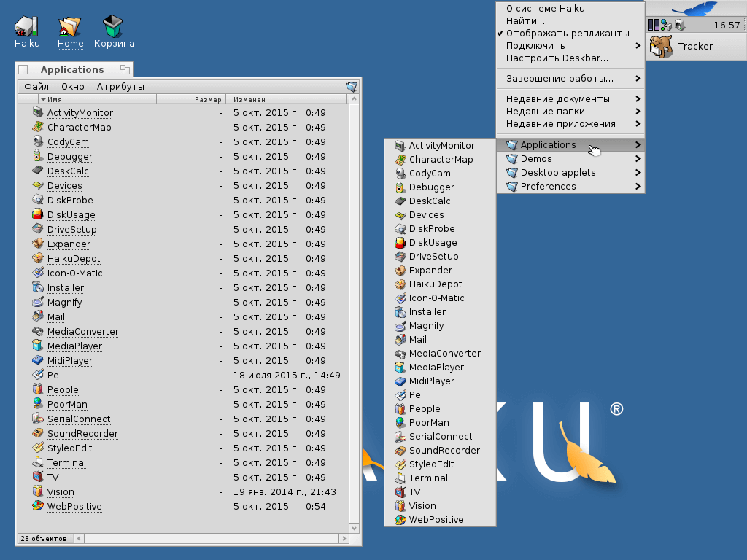Open Файл menu in Applications window
Image resolution: width=747 pixels, height=560 pixels.
coord(36,87)
